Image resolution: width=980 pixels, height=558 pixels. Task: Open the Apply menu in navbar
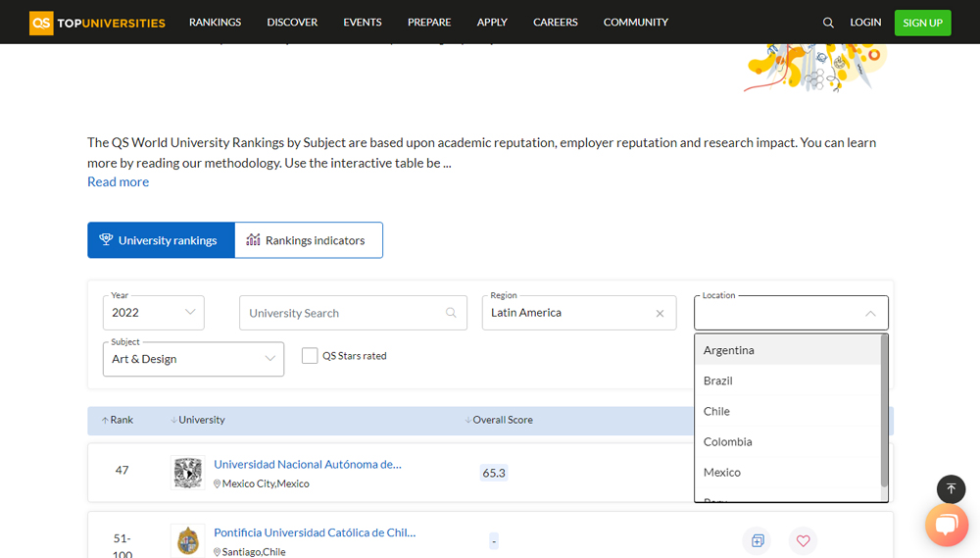tap(492, 22)
